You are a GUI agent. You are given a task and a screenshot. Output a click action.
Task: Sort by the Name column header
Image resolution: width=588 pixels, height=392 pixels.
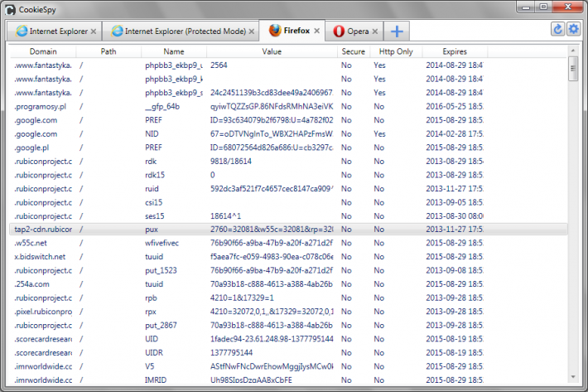point(174,51)
